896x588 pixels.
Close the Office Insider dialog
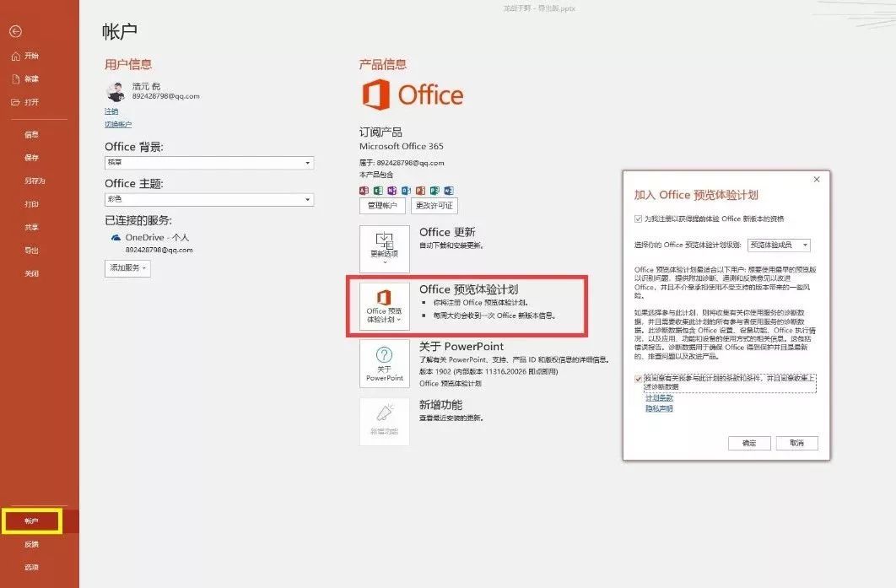[x=817, y=180]
